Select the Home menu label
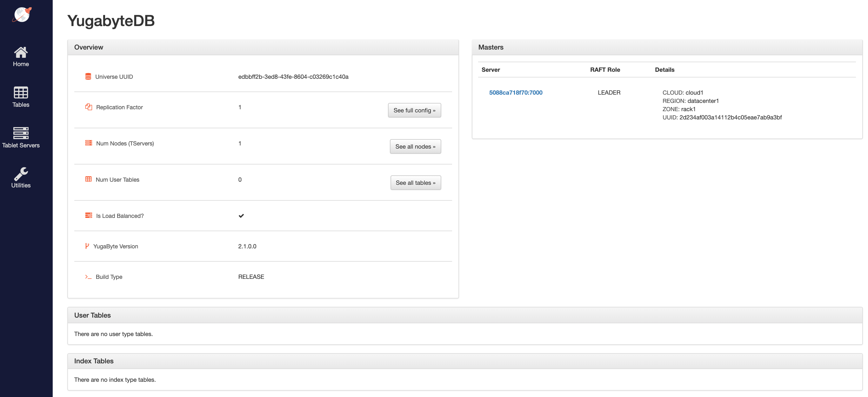868x397 pixels. coord(21,64)
